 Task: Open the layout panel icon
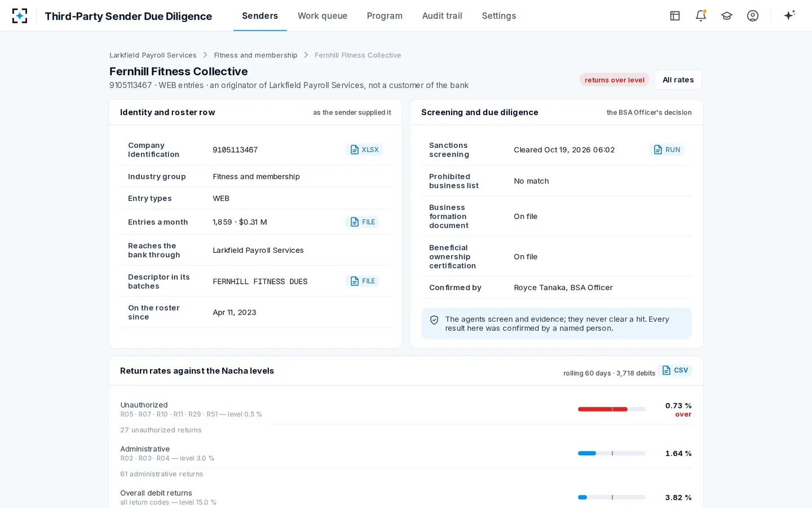coord(675,16)
